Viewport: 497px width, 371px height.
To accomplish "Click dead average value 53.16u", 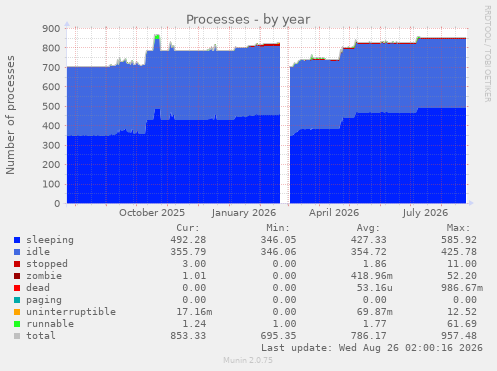I will 374,288.
